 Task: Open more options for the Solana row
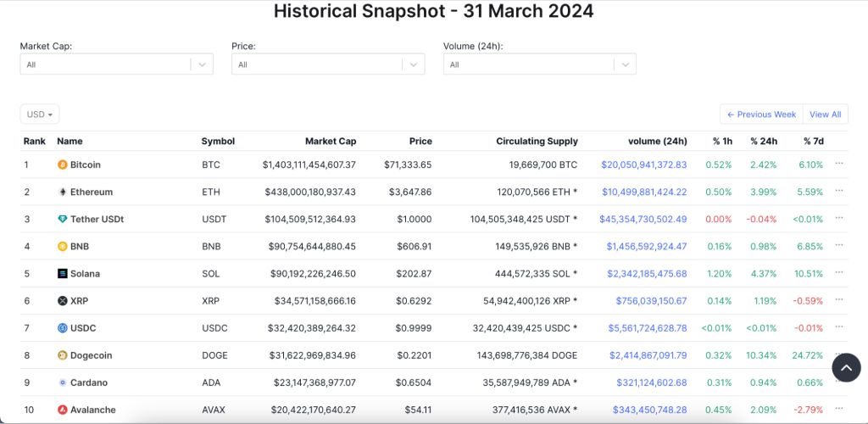[839, 273]
